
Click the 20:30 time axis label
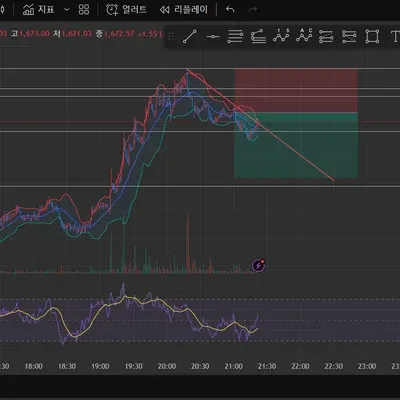pos(200,366)
